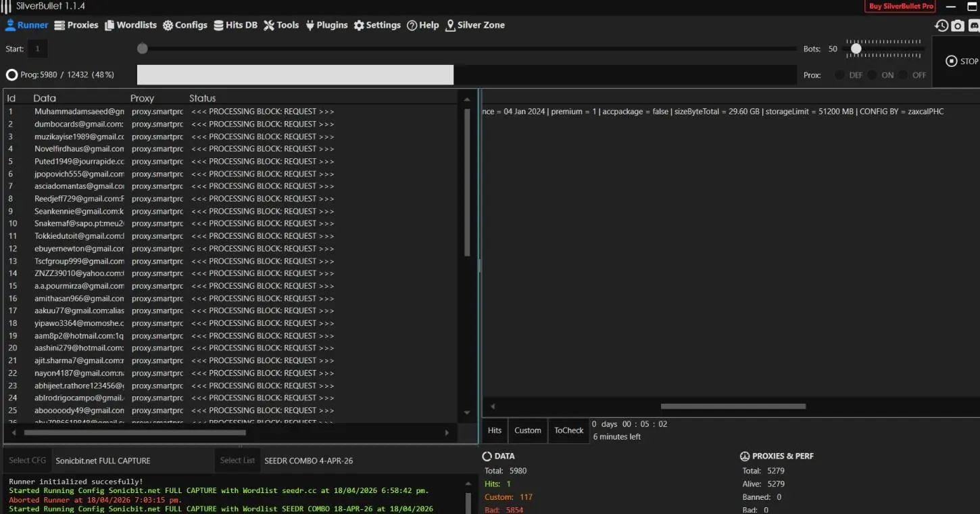Open the Help section
This screenshot has width=980, height=514.
pos(422,25)
